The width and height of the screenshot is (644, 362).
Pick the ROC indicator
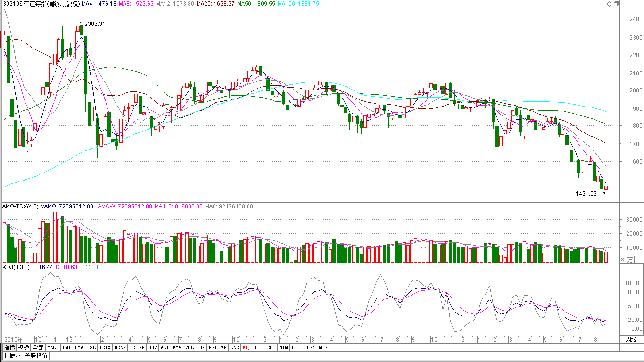(271, 347)
